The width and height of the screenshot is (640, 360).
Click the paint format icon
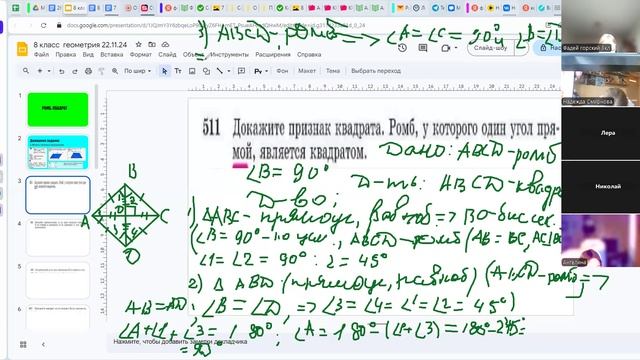(102, 71)
